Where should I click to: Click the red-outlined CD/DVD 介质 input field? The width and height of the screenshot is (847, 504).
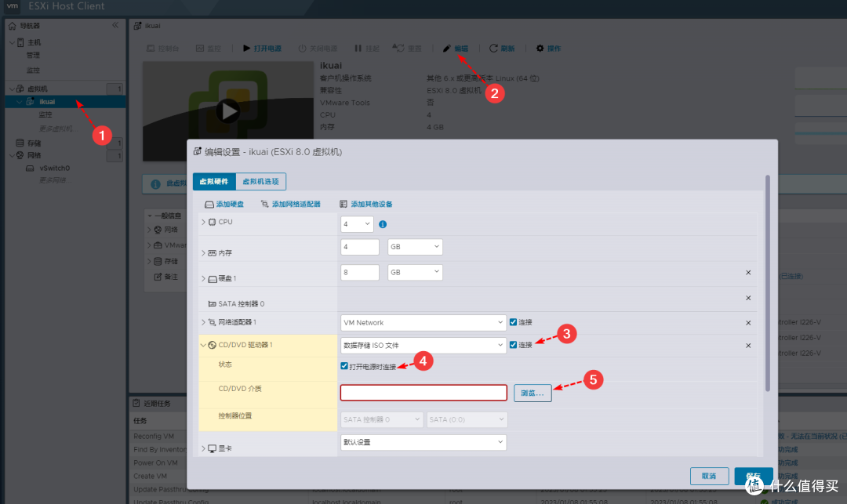[423, 392]
